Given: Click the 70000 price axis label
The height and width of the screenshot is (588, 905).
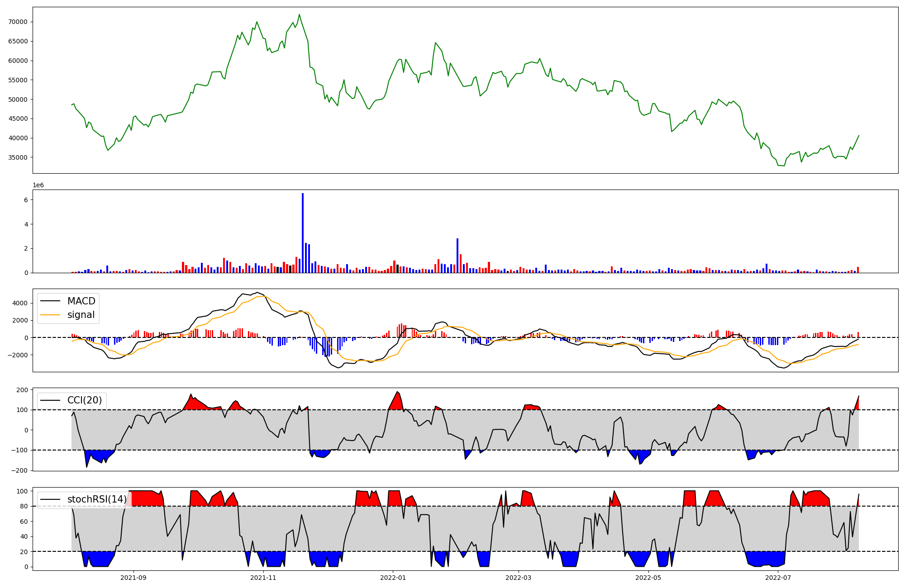Looking at the screenshot, I should pyautogui.click(x=18, y=22).
